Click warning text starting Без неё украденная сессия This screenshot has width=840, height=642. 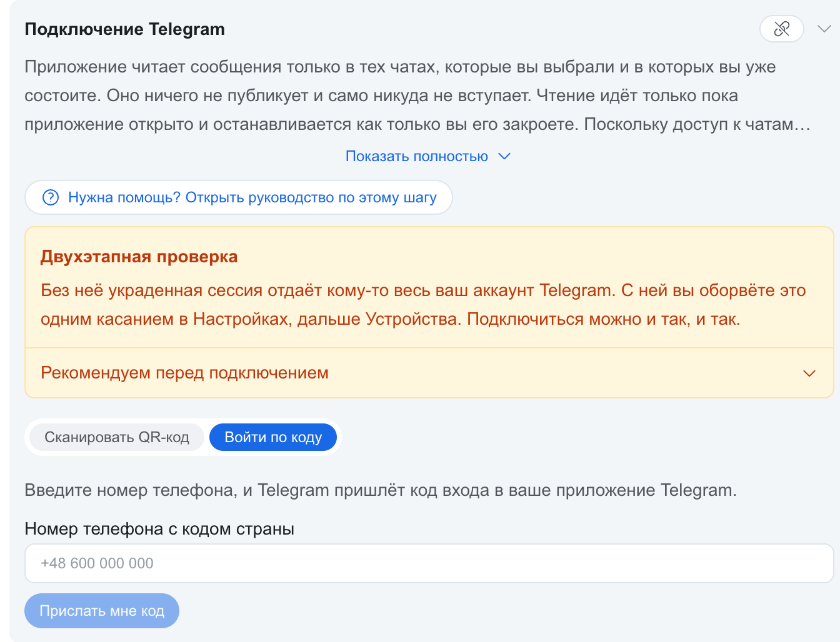click(423, 305)
